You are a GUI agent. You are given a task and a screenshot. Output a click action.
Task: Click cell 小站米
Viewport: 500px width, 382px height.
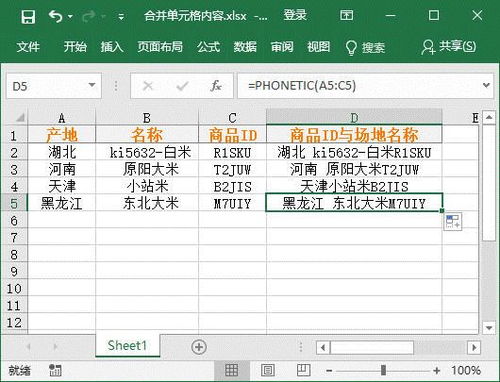coord(147,186)
